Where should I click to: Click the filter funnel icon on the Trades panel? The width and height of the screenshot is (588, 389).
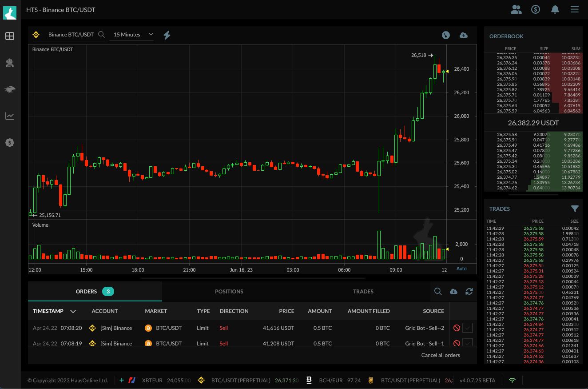click(x=575, y=209)
